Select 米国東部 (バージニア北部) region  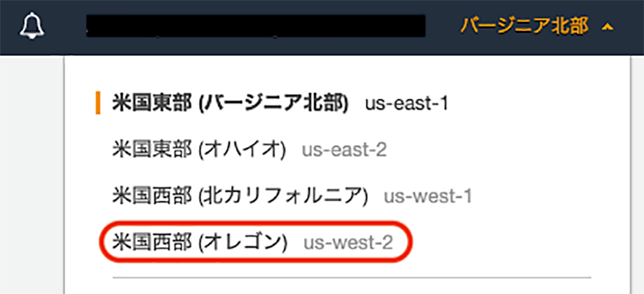click(x=280, y=104)
